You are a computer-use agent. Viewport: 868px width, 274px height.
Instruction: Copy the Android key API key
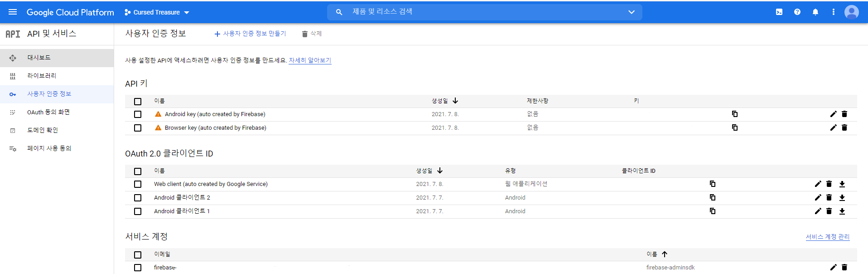point(735,114)
